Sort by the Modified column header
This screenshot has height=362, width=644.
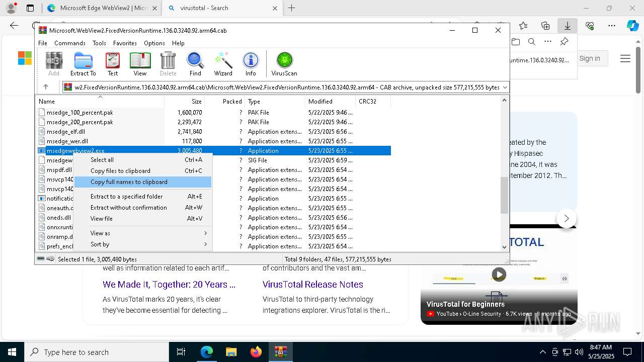click(x=330, y=102)
